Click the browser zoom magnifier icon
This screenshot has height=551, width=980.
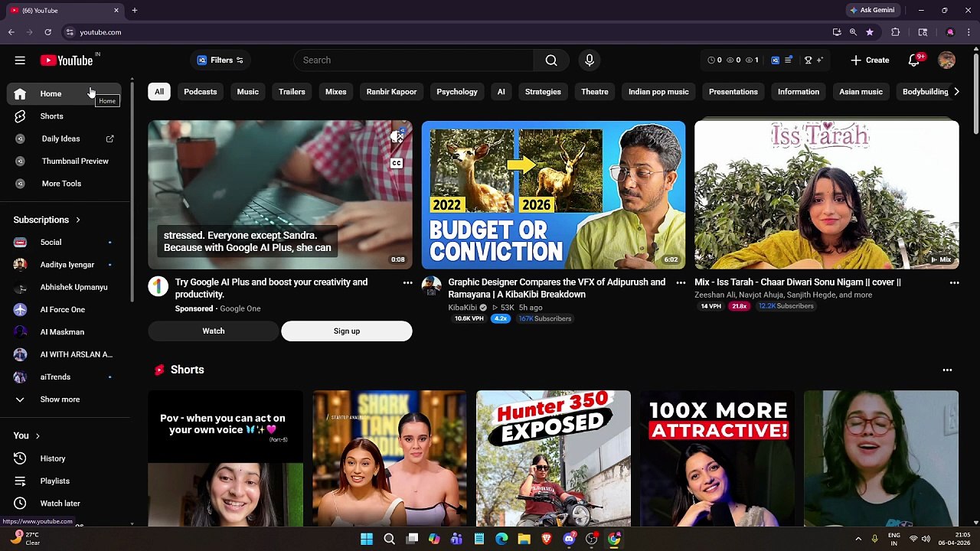(x=853, y=32)
